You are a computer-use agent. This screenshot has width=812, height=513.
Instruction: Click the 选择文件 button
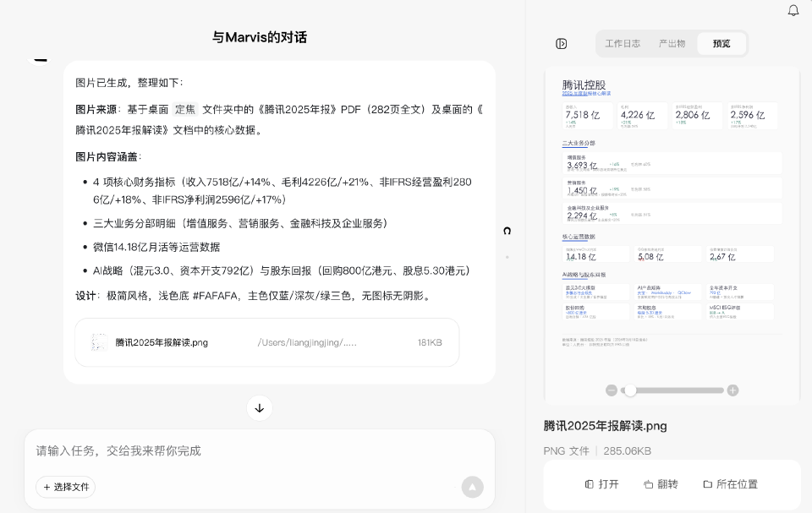[x=66, y=487]
